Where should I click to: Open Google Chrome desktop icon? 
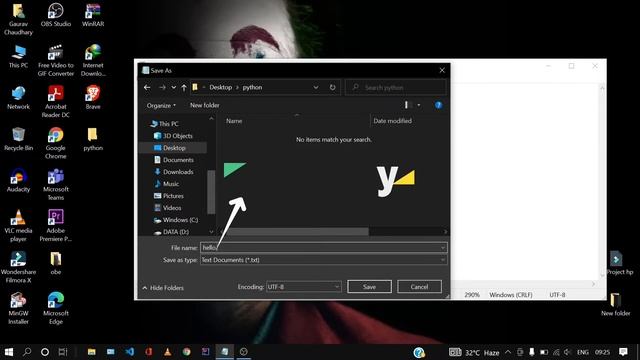pyautogui.click(x=56, y=143)
